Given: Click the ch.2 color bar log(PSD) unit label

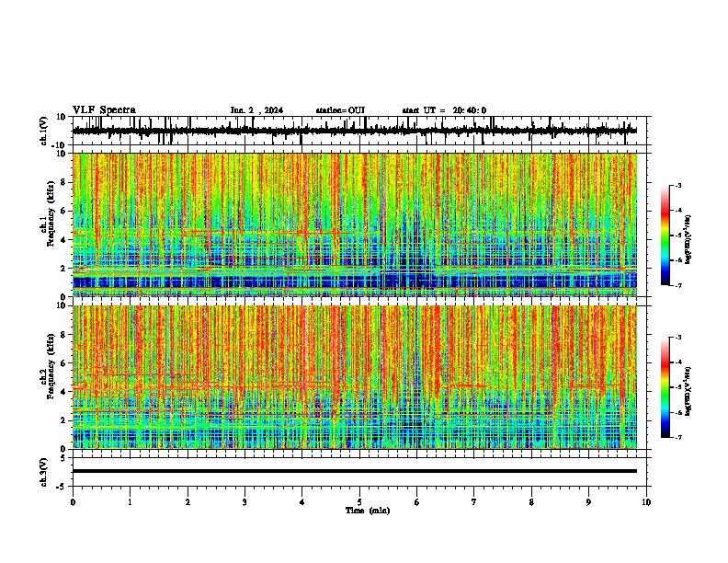Looking at the screenshot, I should 688,391.
